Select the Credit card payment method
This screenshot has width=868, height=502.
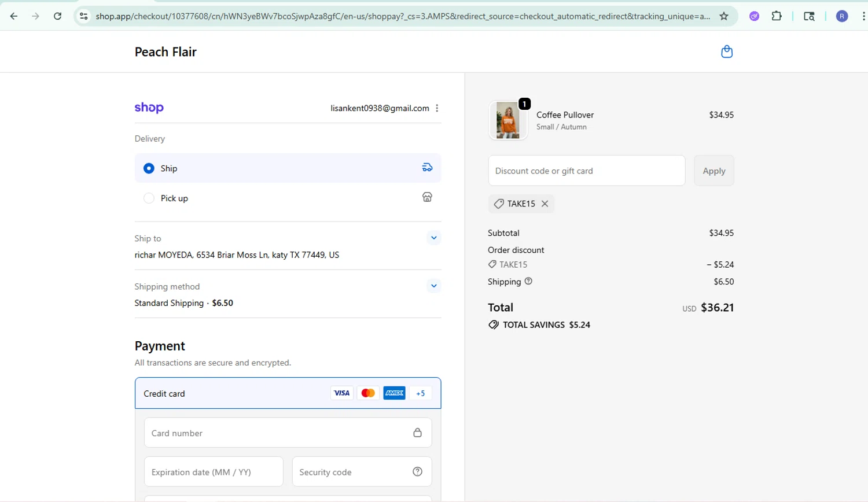tap(288, 393)
